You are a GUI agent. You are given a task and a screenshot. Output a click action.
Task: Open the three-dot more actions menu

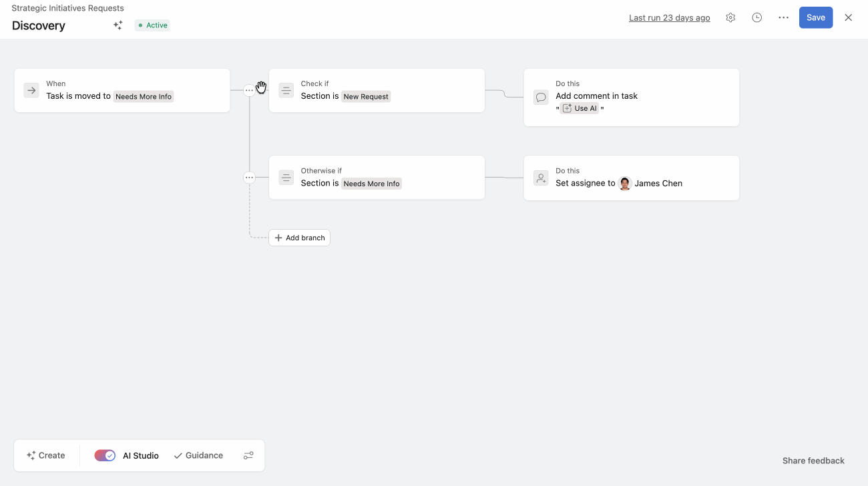(783, 18)
